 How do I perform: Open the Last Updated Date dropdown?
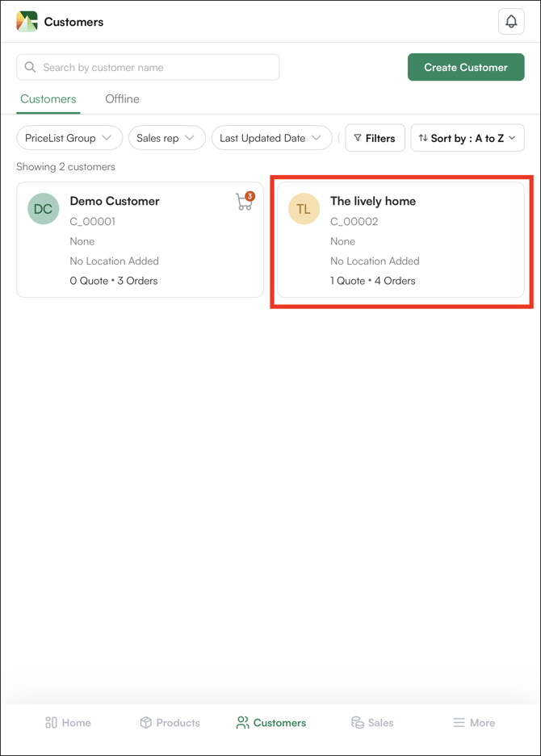pos(271,138)
